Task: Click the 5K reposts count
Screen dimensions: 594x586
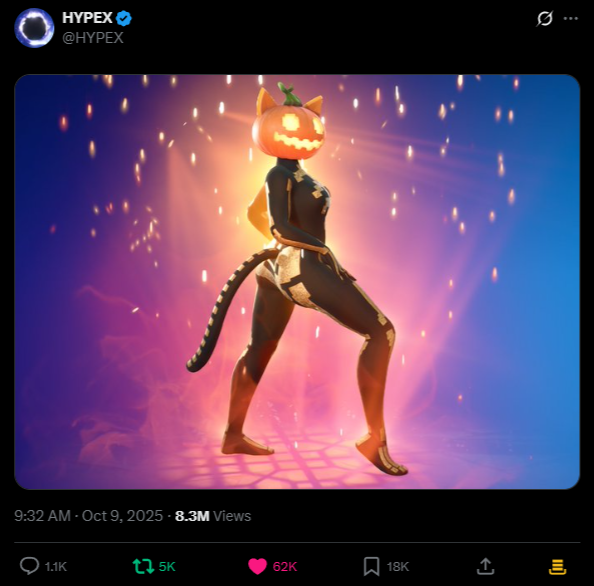Action: click(167, 567)
